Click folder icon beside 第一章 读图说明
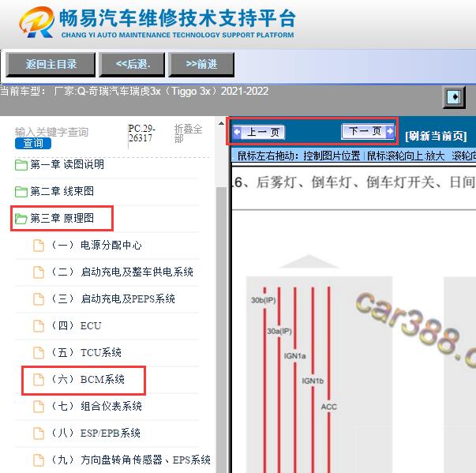The image size is (476, 473). tap(21, 165)
